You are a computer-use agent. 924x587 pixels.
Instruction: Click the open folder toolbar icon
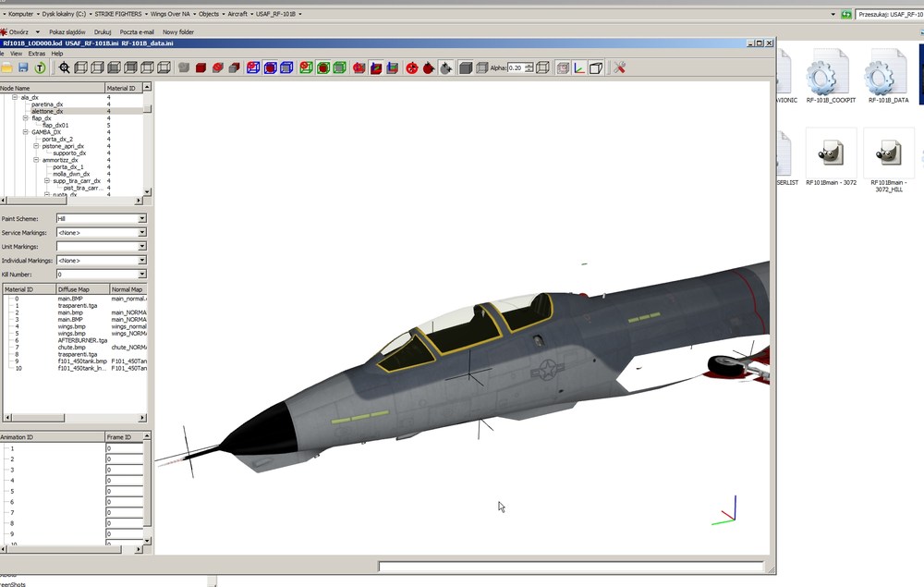click(x=6, y=67)
